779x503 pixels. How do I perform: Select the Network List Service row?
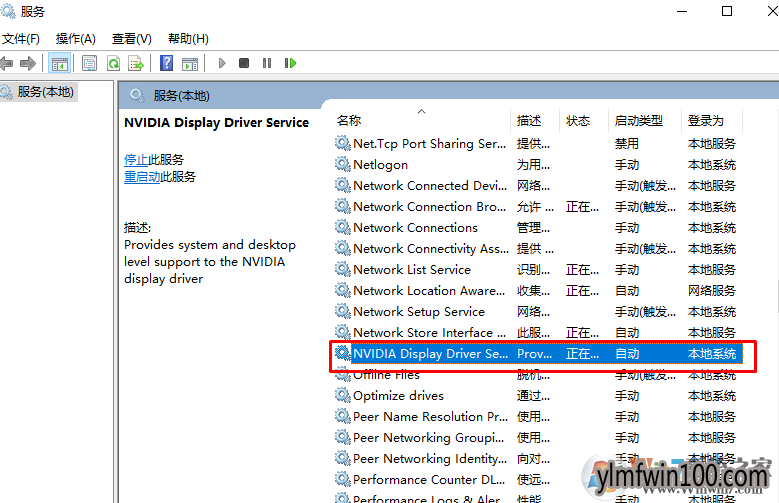pyautogui.click(x=538, y=269)
